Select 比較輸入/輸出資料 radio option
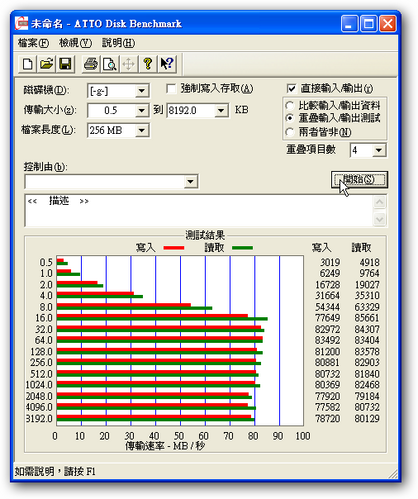The height and width of the screenshot is (499, 418). pyautogui.click(x=290, y=106)
